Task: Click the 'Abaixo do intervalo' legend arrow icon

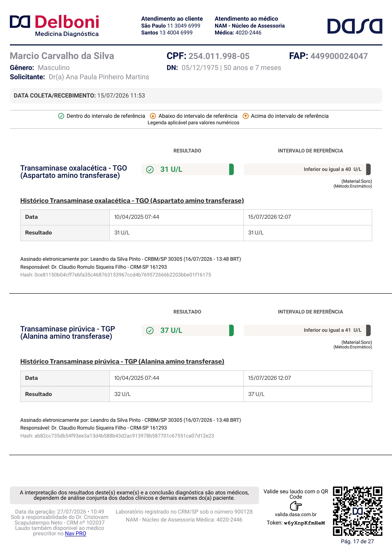Action: [x=153, y=116]
